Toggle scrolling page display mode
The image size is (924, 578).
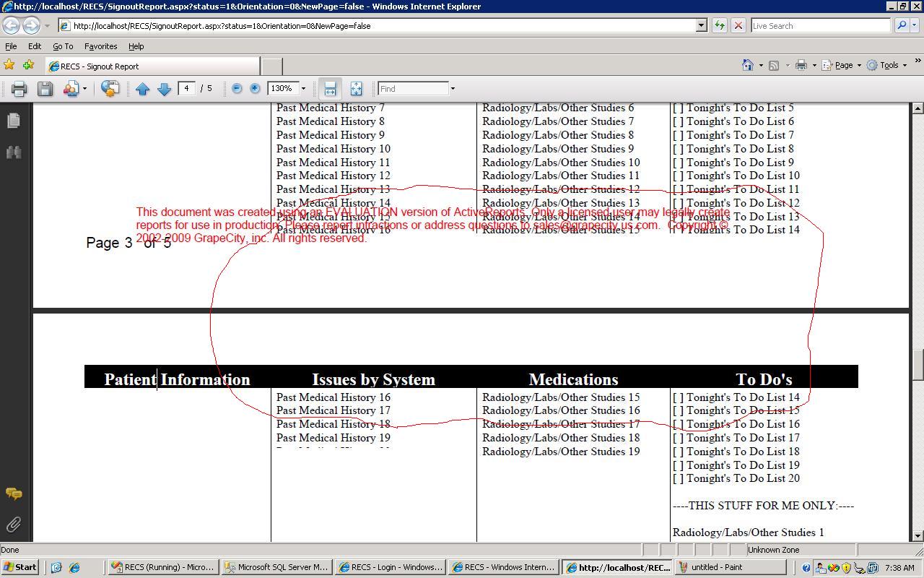330,88
